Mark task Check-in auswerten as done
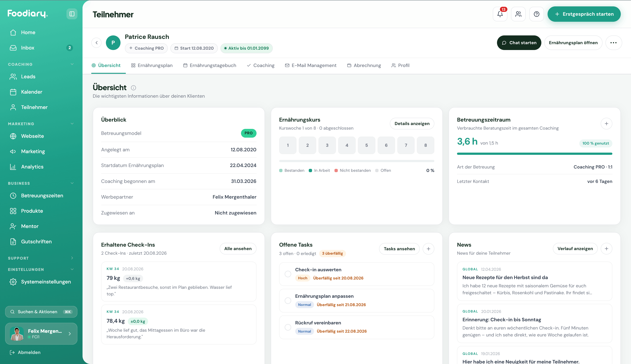The image size is (631, 364). (x=288, y=274)
